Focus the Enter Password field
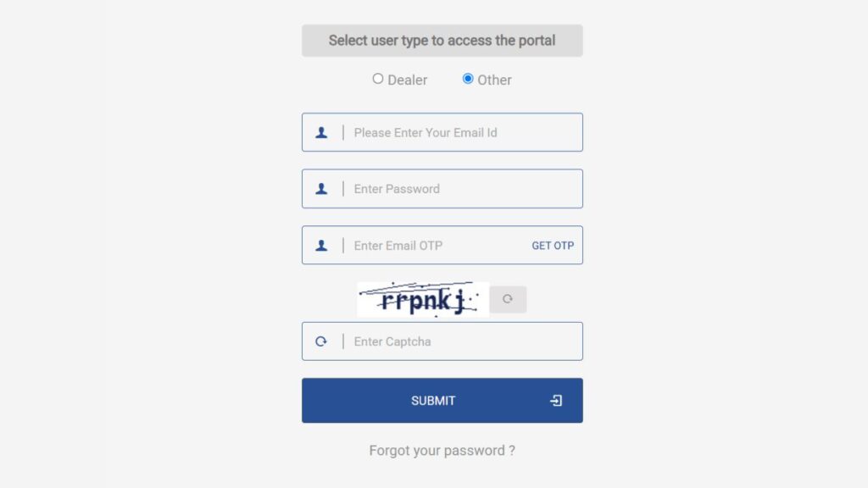This screenshot has height=488, width=868. (x=442, y=189)
